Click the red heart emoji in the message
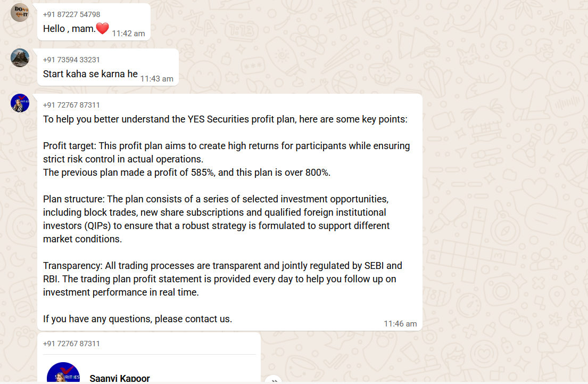Image resolution: width=588 pixels, height=384 pixels. point(102,29)
